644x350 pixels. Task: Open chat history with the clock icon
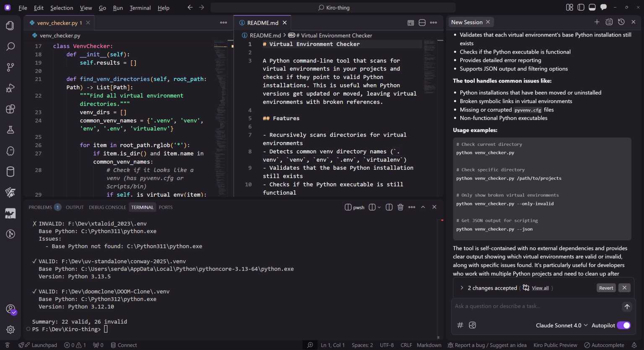pos(621,22)
